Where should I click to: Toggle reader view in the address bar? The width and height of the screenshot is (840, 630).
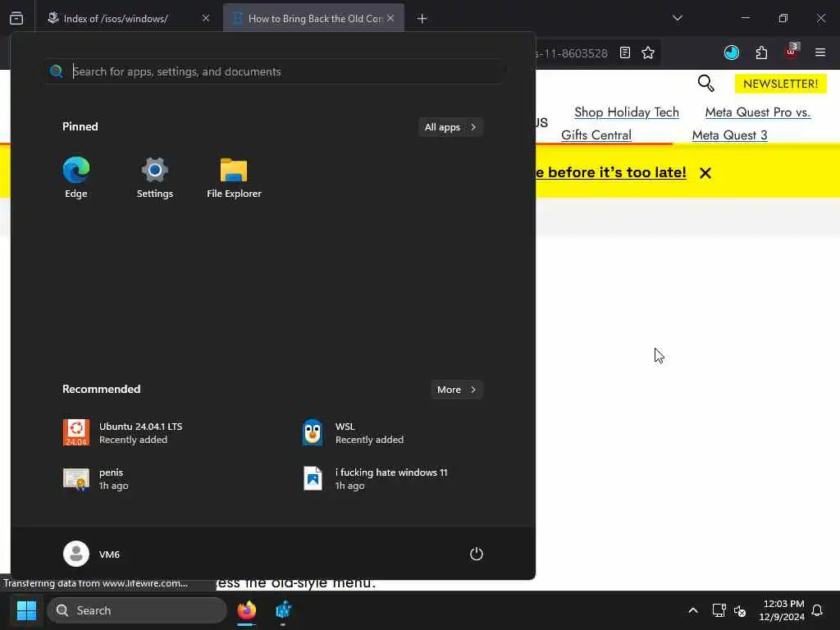[624, 52]
